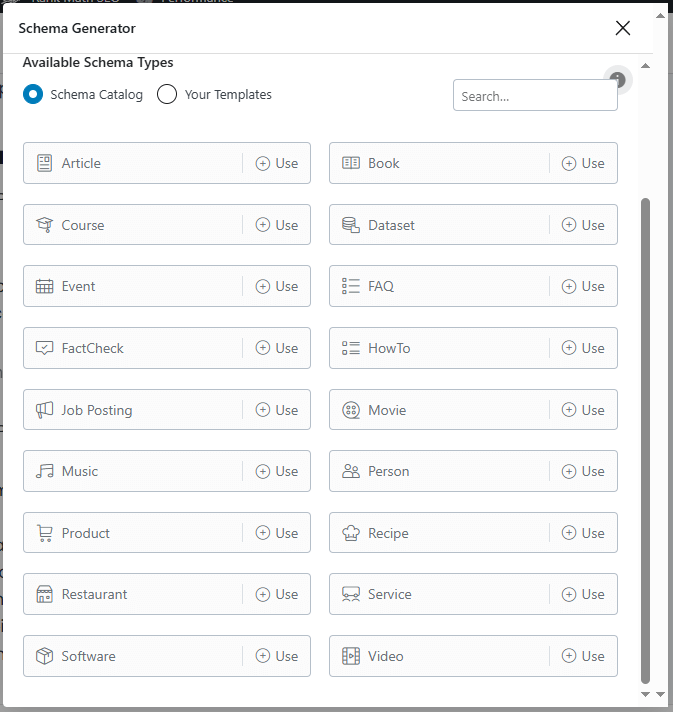Click the Product shopping cart icon

(x=44, y=533)
